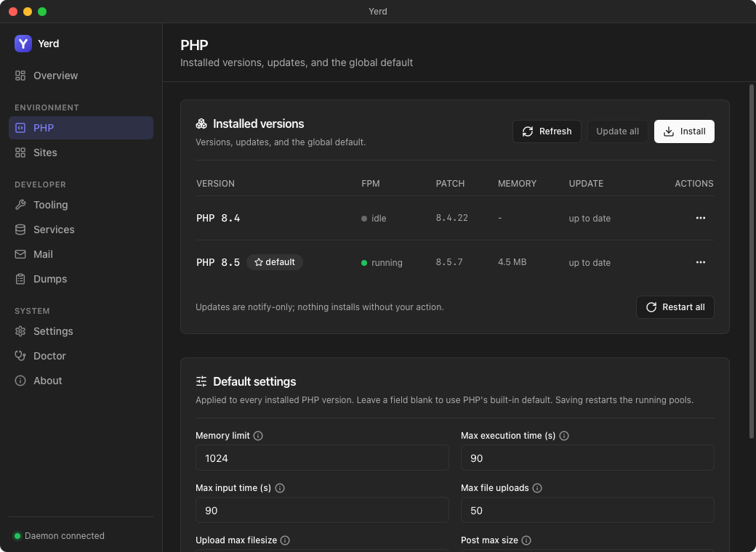Click the green running status dot
The height and width of the screenshot is (552, 756).
pyautogui.click(x=364, y=263)
